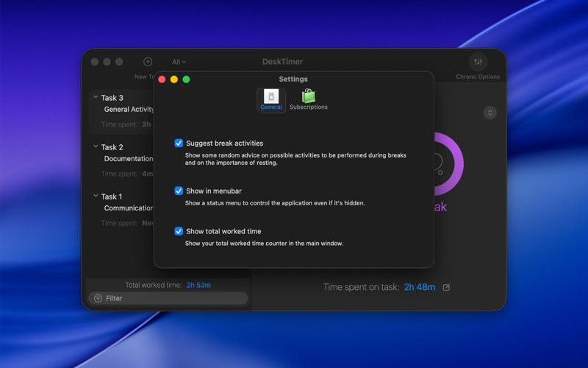588x368 pixels.
Task: Click the Show total worked time label
Action: point(223,231)
